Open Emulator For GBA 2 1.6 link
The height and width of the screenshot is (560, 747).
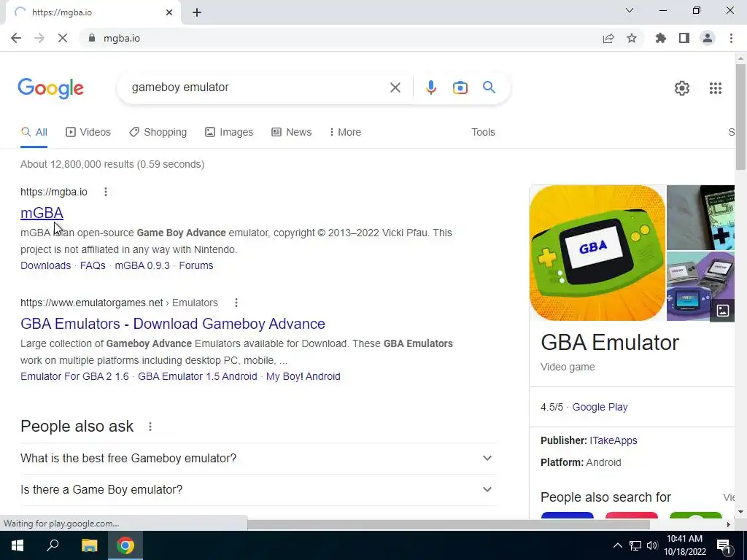[x=74, y=376]
